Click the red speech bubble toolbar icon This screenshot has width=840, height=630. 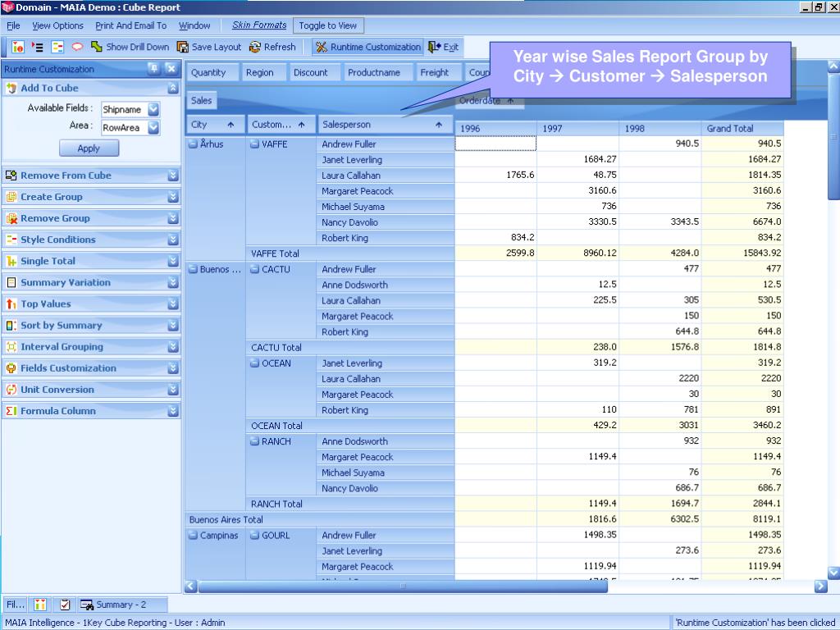77,47
